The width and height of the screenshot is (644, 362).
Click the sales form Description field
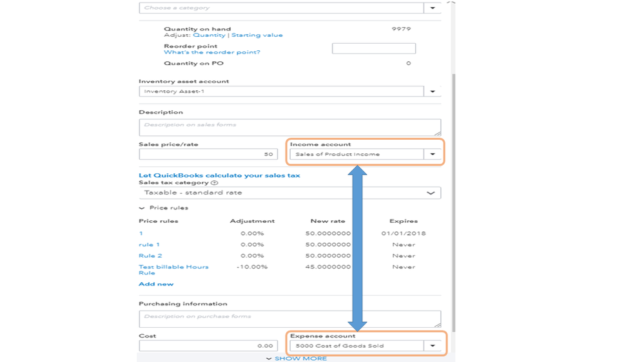coord(289,126)
